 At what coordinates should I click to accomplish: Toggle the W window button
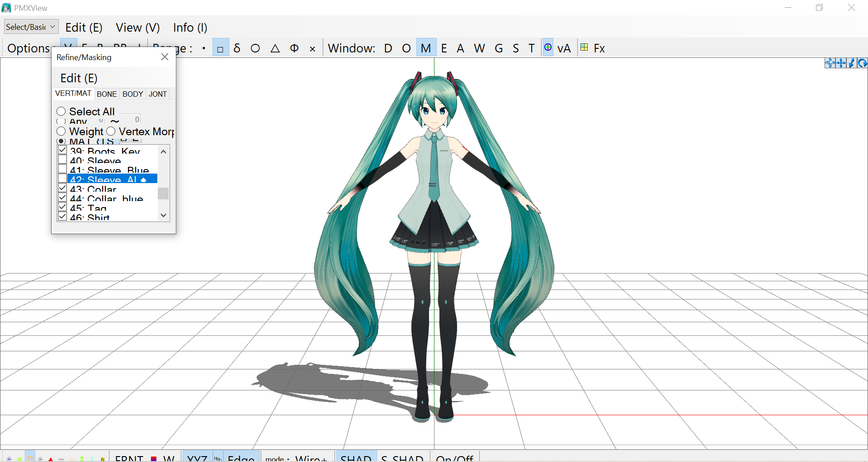(479, 48)
